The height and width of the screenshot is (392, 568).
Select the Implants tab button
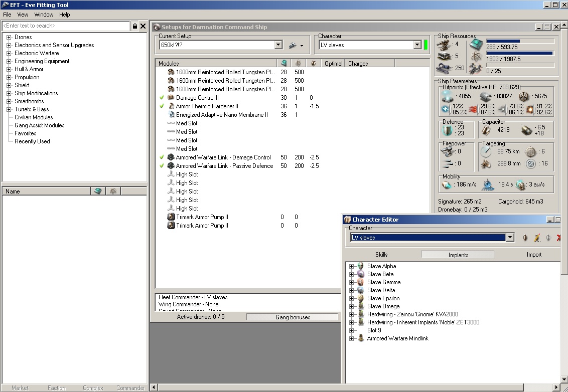[x=458, y=255]
